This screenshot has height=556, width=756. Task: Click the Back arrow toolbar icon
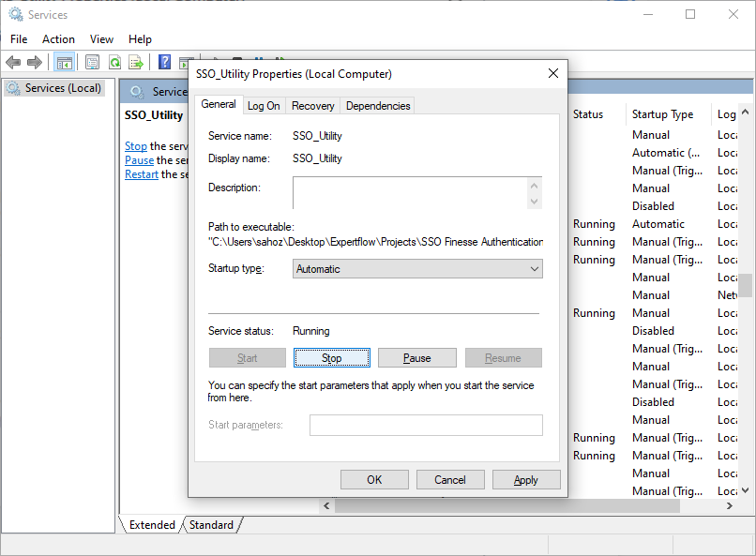pos(13,62)
